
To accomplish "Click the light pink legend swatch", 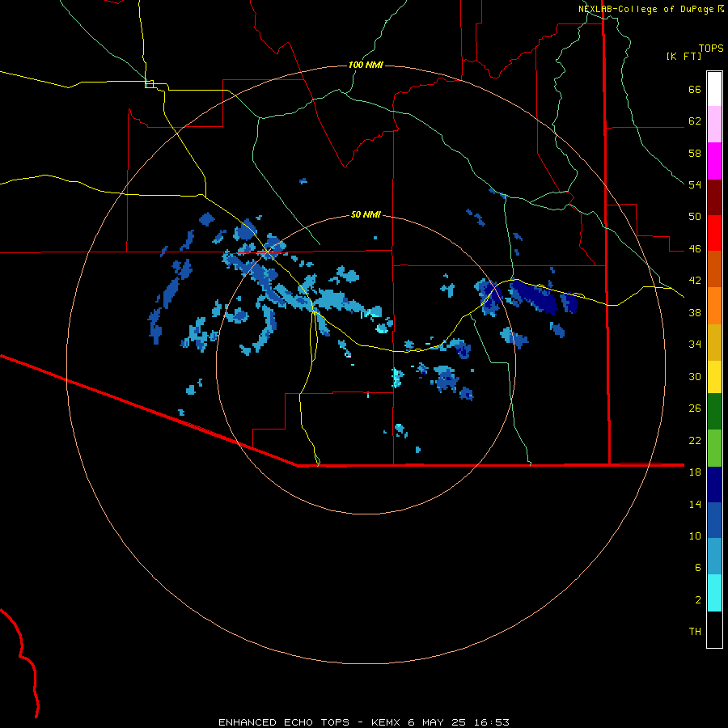I will (714, 125).
